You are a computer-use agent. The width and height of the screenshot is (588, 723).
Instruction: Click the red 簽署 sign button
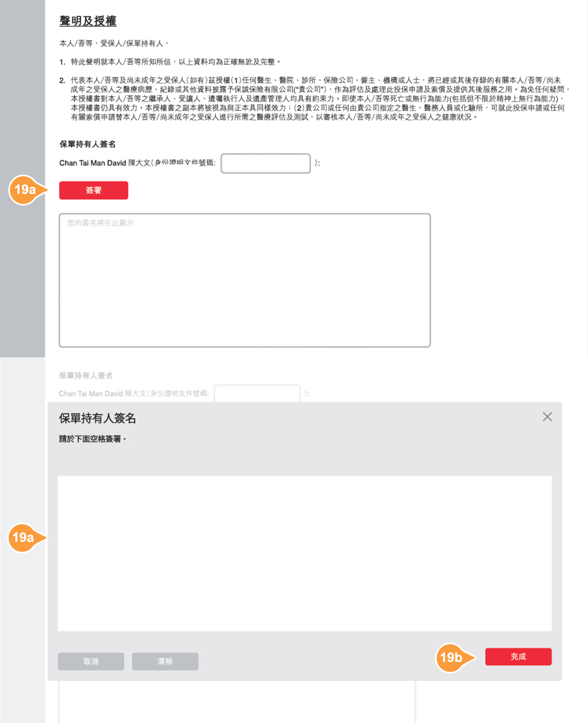click(94, 190)
